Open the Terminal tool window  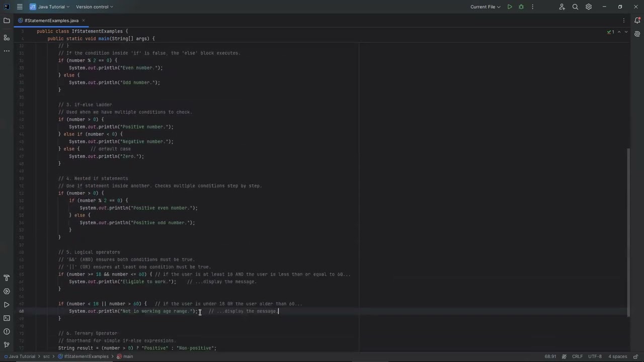[x=7, y=318]
